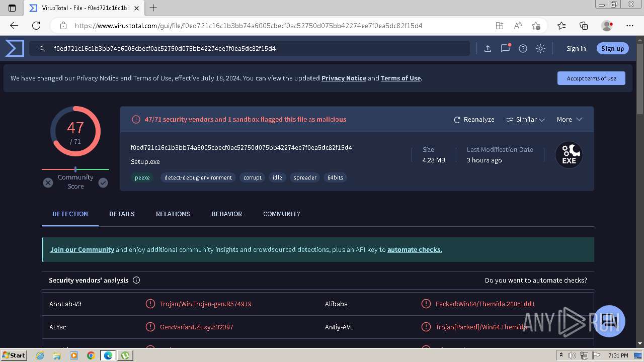This screenshot has width=644, height=362.
Task: Follow the automate checks link
Action: 415,249
